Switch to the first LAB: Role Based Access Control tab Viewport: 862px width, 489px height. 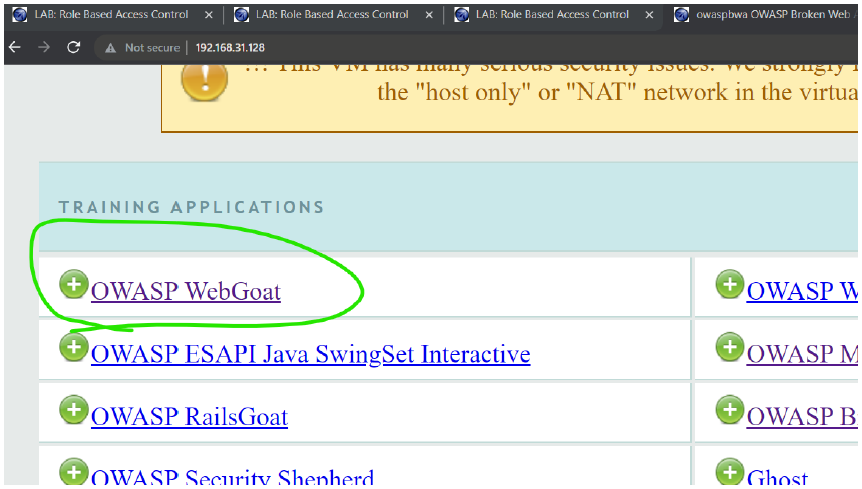[112, 15]
